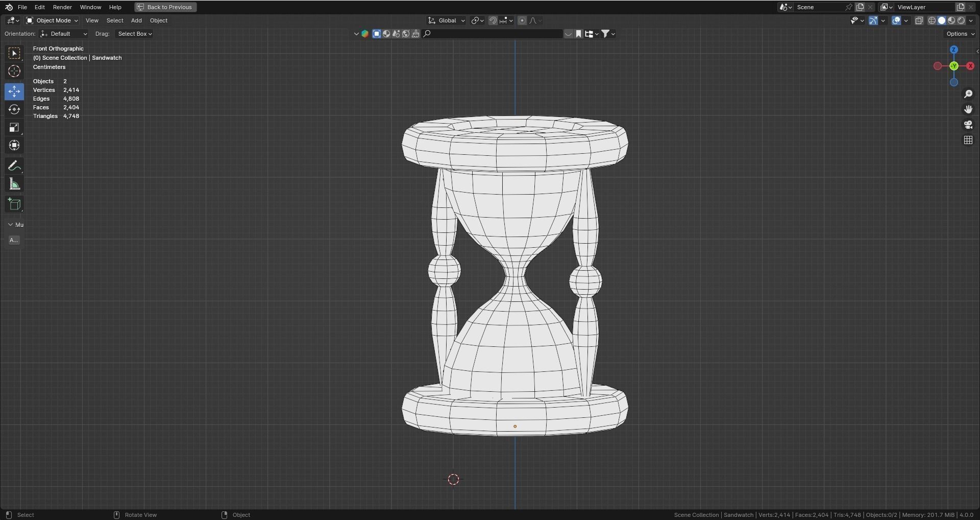The height and width of the screenshot is (520, 980).
Task: Open the viewport Object menu
Action: point(159,20)
